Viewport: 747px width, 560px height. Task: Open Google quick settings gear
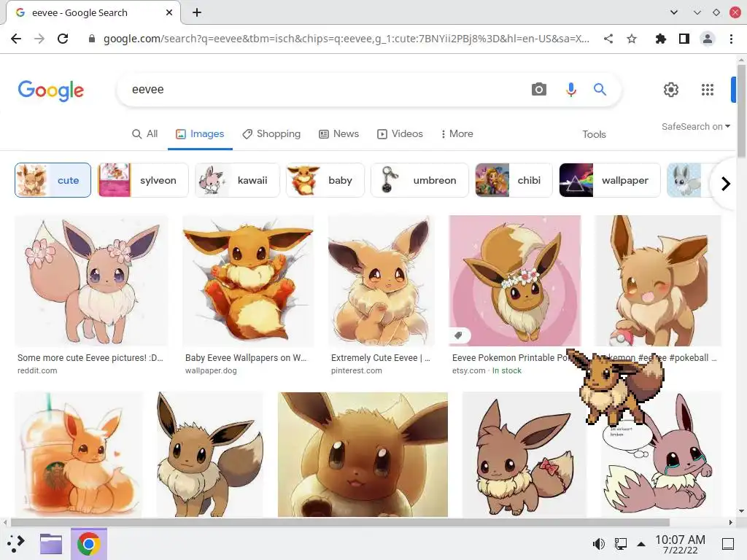tap(671, 90)
